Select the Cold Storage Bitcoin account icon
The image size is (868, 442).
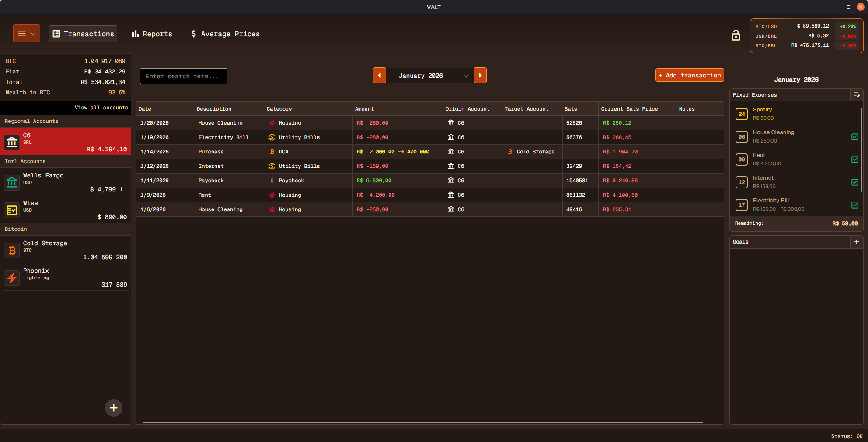(x=12, y=250)
